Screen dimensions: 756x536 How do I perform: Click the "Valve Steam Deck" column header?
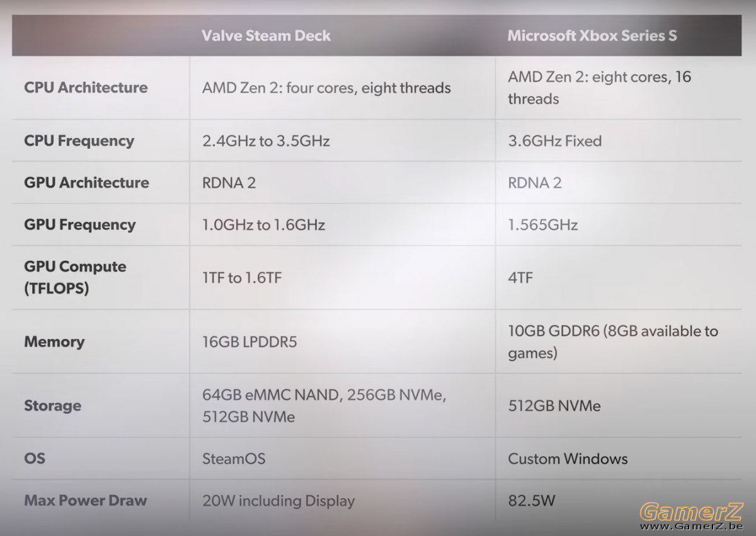pyautogui.click(x=266, y=36)
